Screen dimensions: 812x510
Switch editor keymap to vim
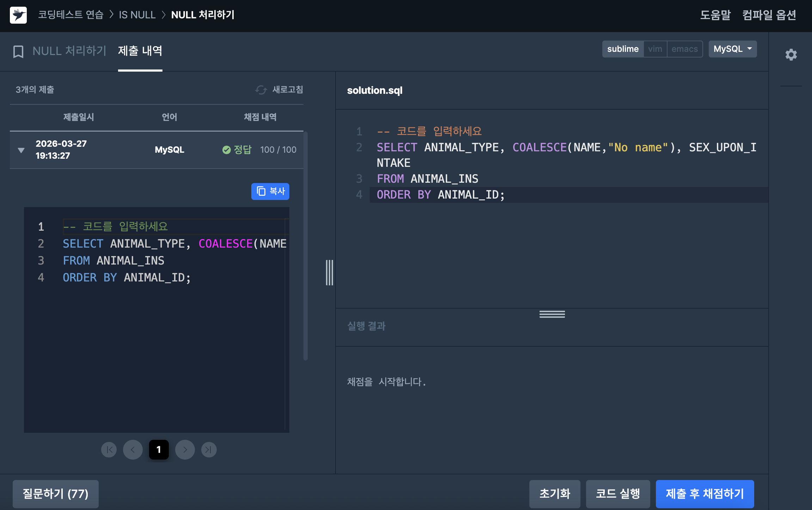click(655, 49)
